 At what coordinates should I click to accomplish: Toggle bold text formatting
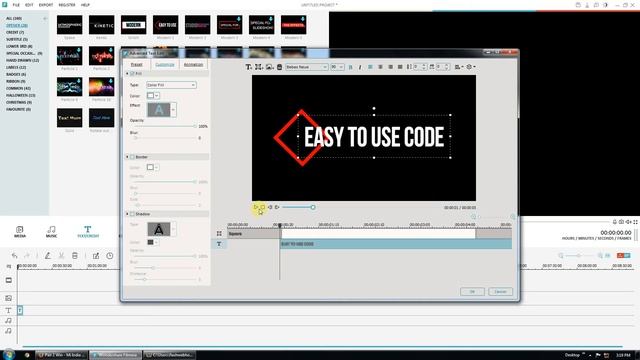[x=350, y=67]
